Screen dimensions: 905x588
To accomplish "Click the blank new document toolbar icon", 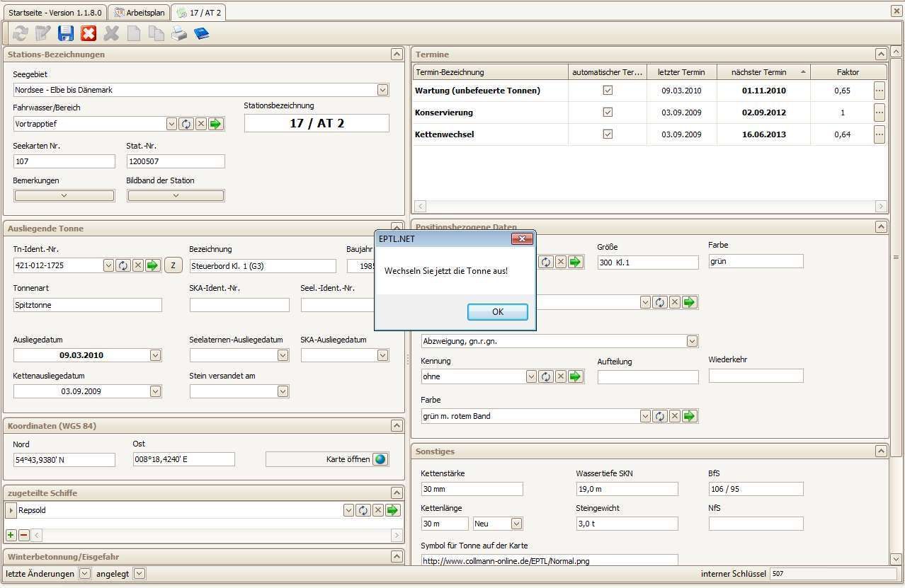I will (134, 33).
